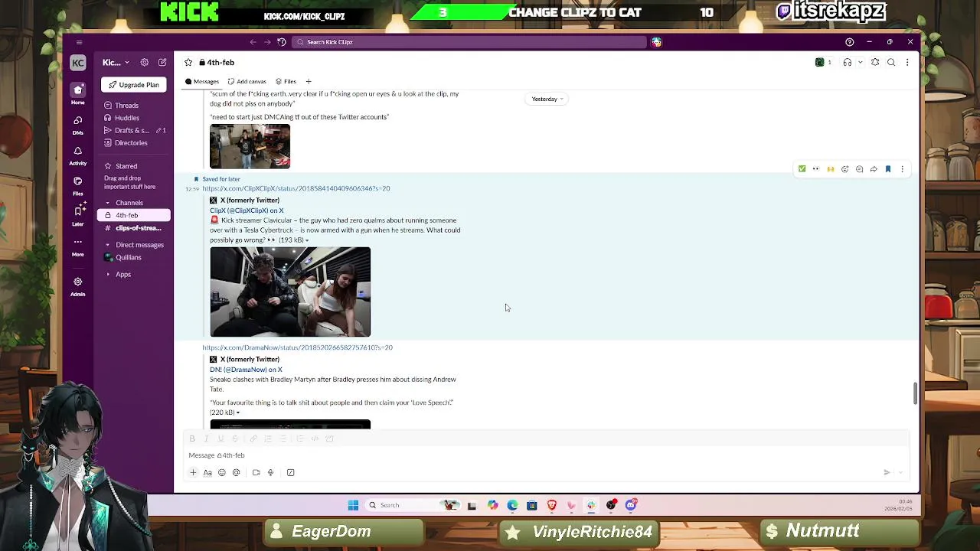Open message more actions kebab

[x=902, y=169]
